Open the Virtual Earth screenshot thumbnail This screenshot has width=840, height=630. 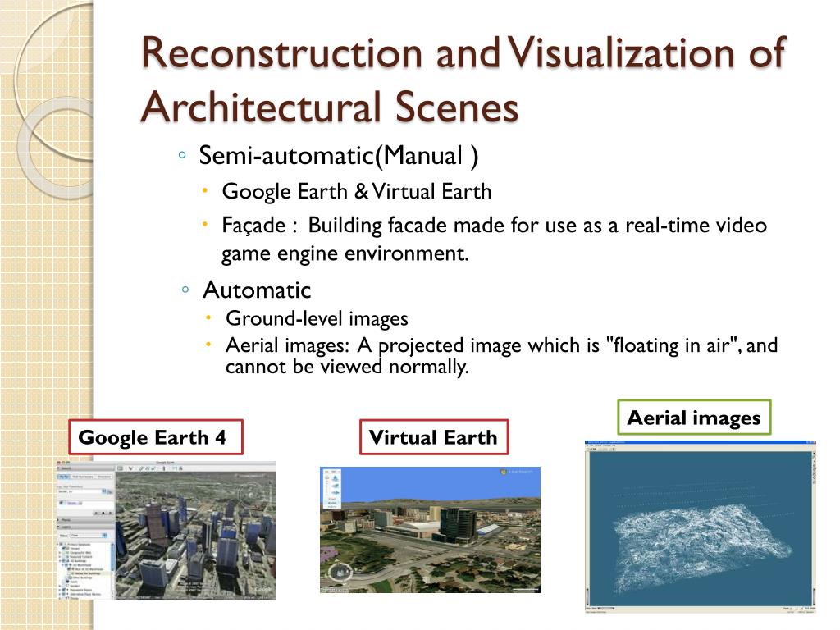tap(430, 529)
